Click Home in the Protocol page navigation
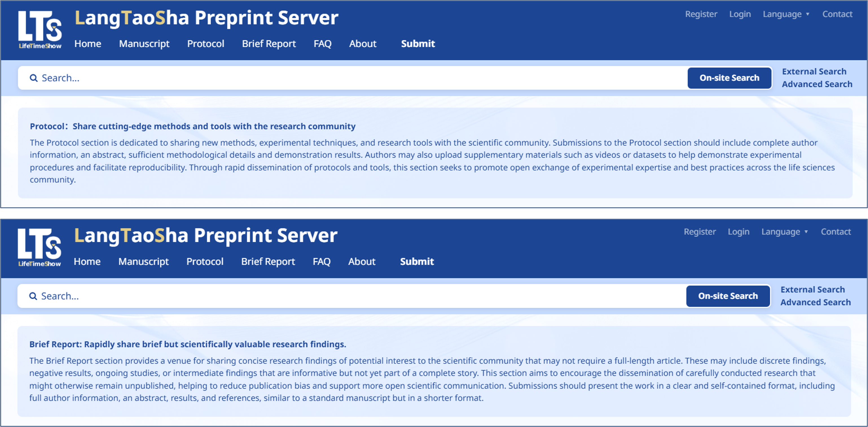Viewport: 868px width, 427px height. point(88,43)
